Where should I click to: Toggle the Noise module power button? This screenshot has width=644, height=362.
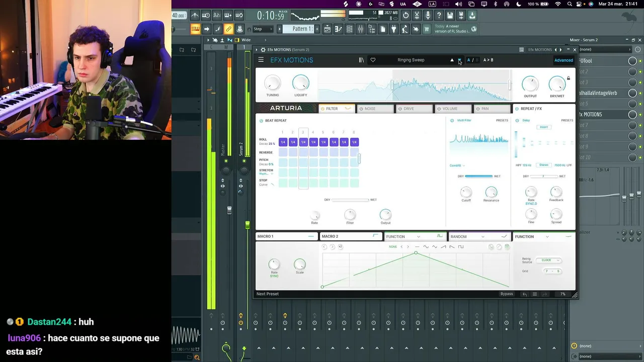coord(361,109)
